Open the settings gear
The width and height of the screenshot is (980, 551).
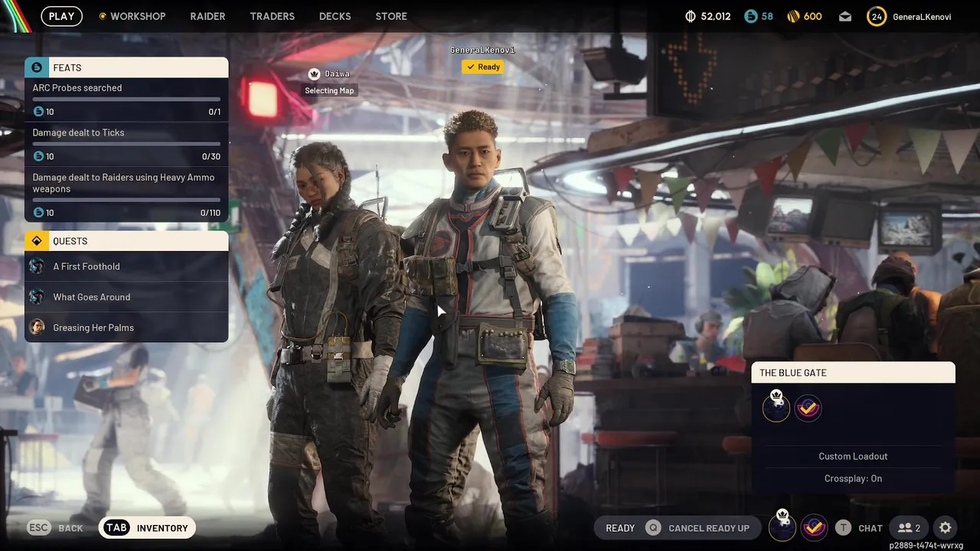pos(946,528)
